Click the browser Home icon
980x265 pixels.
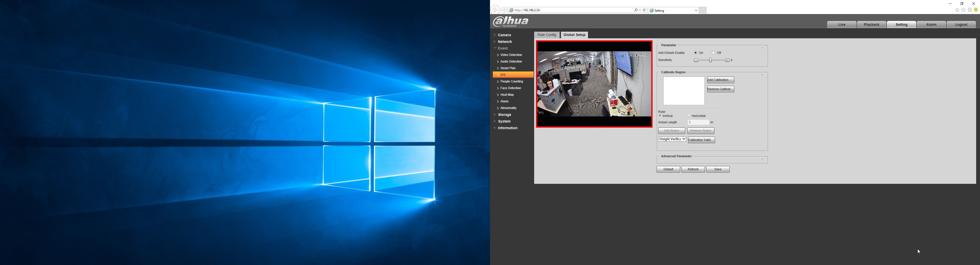[x=957, y=10]
